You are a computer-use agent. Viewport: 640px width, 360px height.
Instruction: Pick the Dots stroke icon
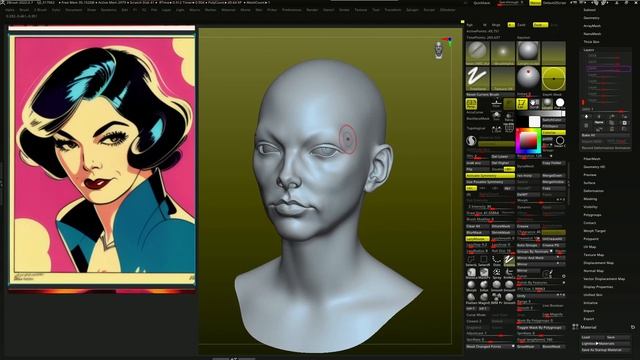tap(496, 260)
